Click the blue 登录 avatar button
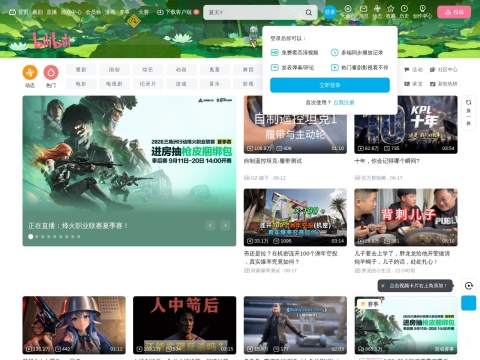The image size is (480, 360). pos(330,12)
